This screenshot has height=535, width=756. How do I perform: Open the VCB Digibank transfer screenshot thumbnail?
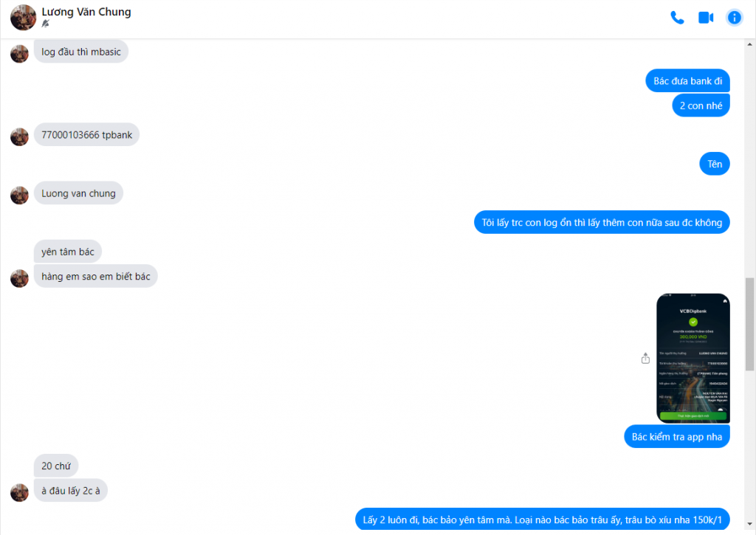coord(693,358)
